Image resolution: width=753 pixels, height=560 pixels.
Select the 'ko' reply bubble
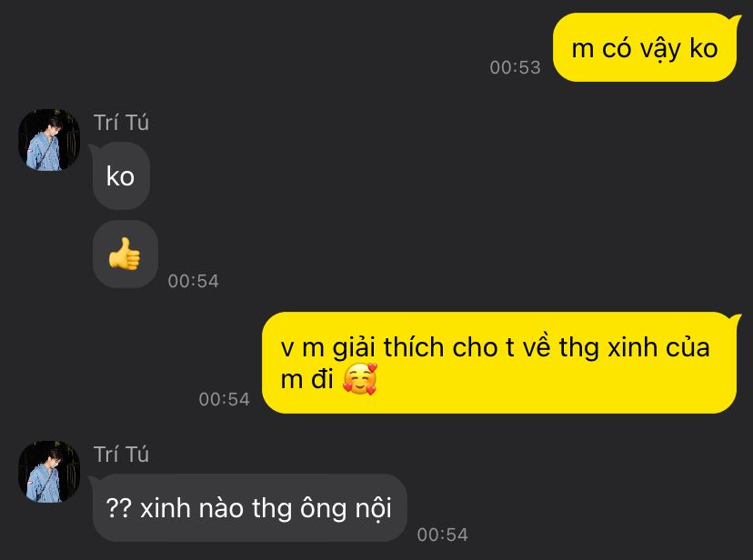(121, 176)
